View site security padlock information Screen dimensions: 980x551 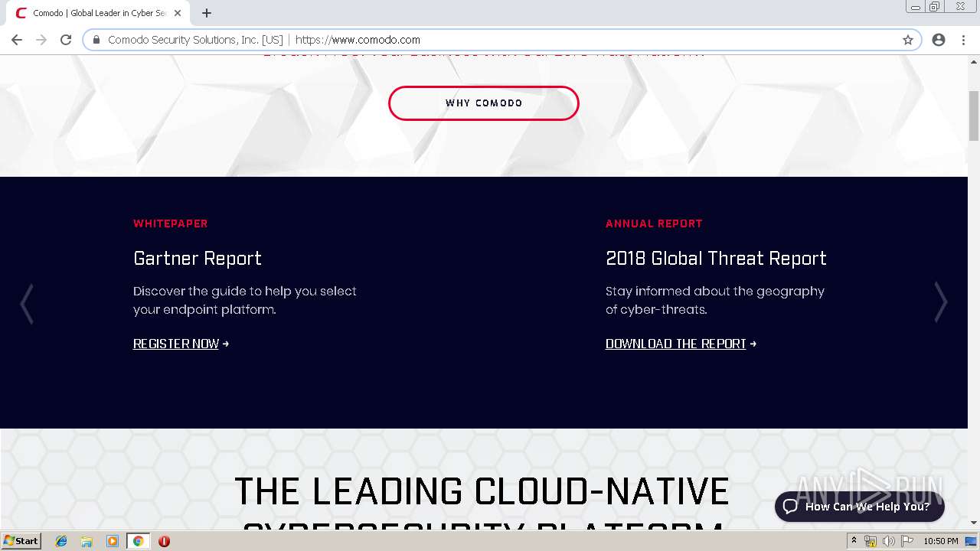coord(96,40)
